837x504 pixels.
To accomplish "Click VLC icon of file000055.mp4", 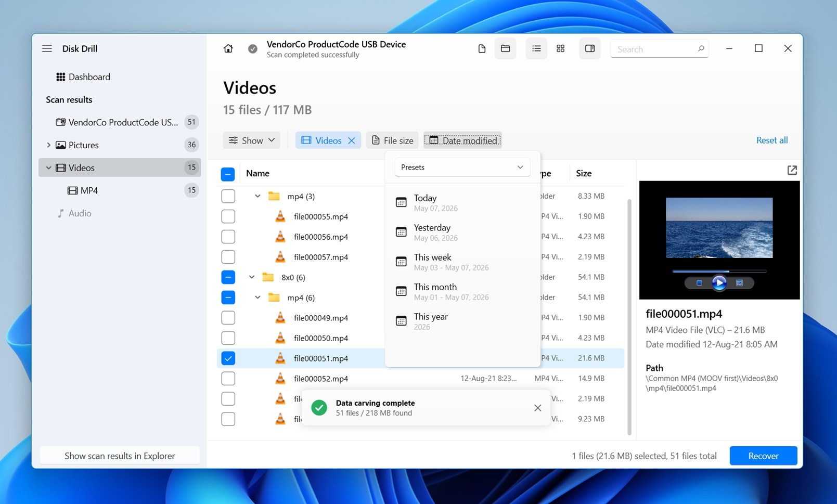I will coord(280,216).
